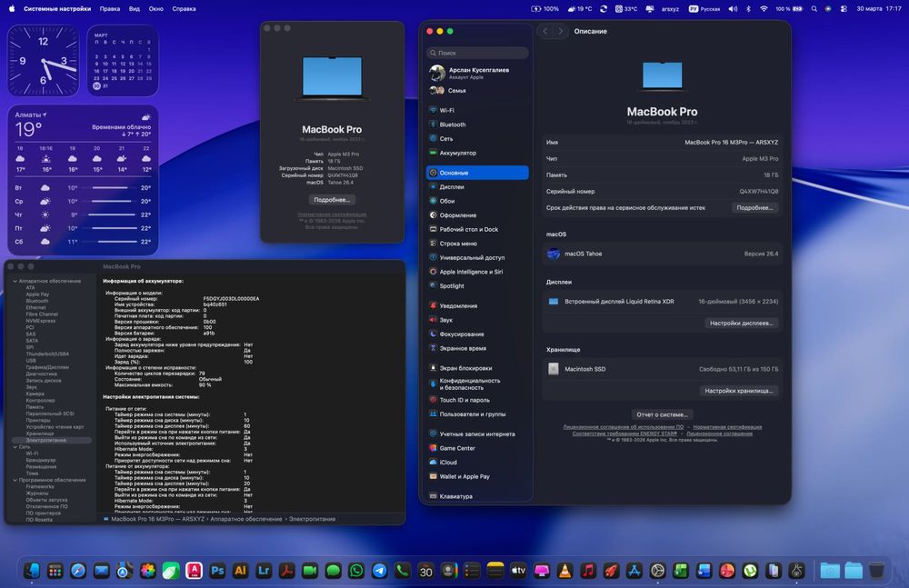This screenshot has width=909, height=588.
Task: Click the Поиск search field in Settings
Action: coord(477,53)
